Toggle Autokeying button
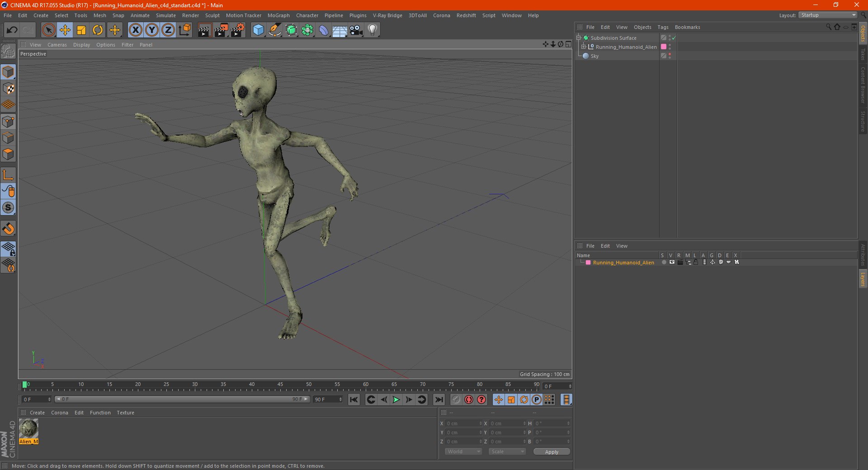This screenshot has height=470, width=868. pos(469,399)
